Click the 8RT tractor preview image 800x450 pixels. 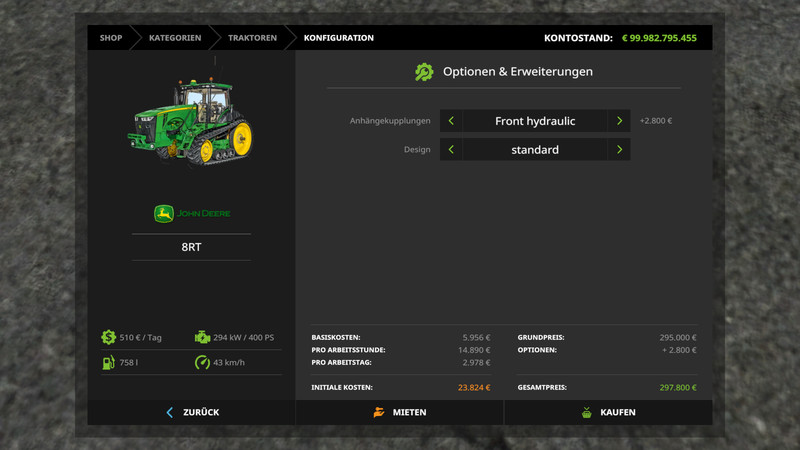coord(188,122)
